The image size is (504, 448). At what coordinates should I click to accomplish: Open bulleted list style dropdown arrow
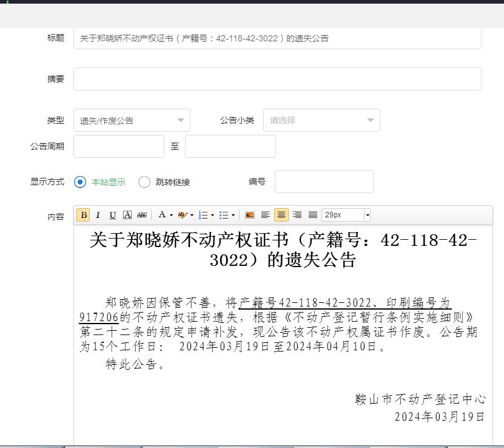click(x=233, y=215)
